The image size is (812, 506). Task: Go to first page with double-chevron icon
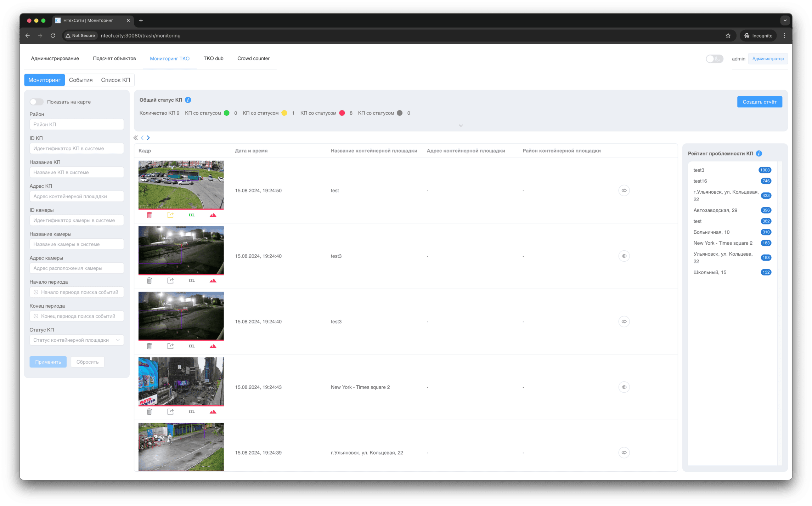click(x=136, y=138)
